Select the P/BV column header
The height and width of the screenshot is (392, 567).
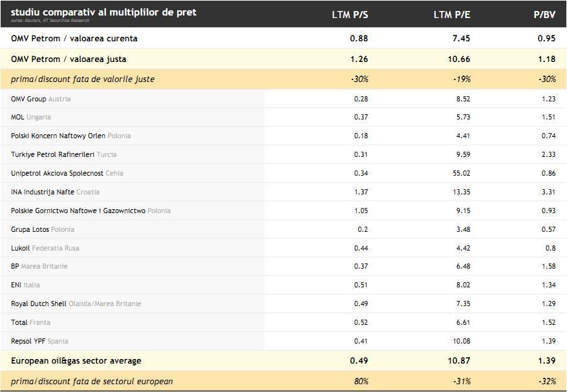pyautogui.click(x=544, y=15)
